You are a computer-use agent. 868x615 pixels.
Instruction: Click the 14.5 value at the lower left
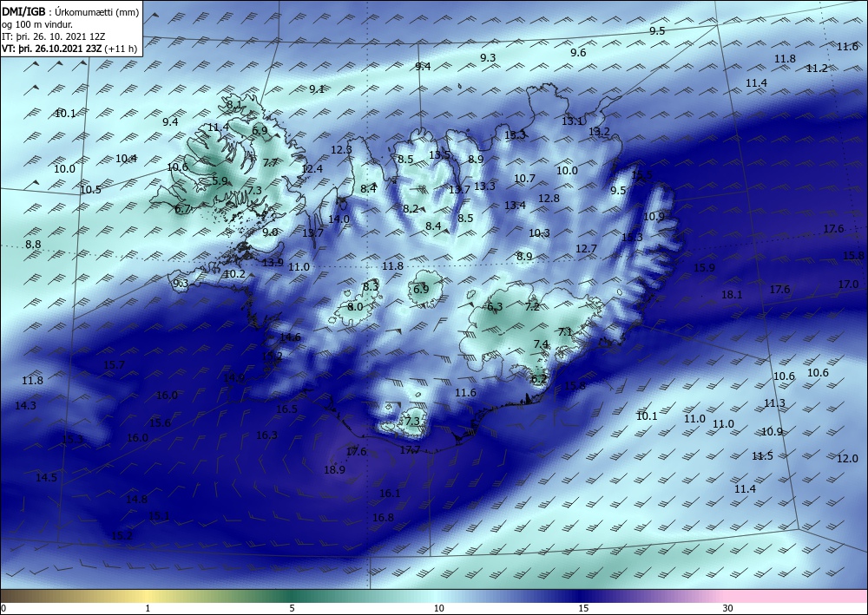coord(47,477)
